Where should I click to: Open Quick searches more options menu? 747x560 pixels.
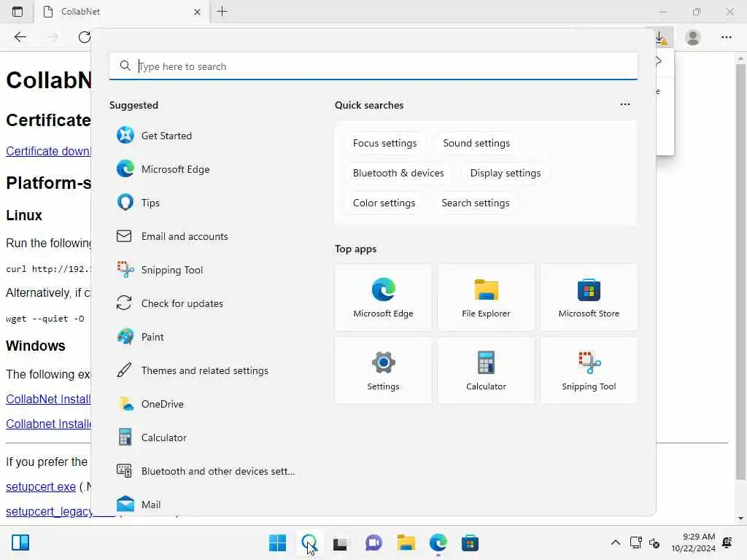coord(625,104)
